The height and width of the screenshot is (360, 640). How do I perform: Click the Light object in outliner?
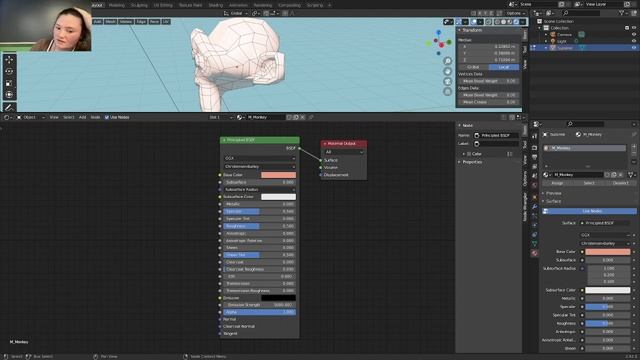(x=562, y=41)
